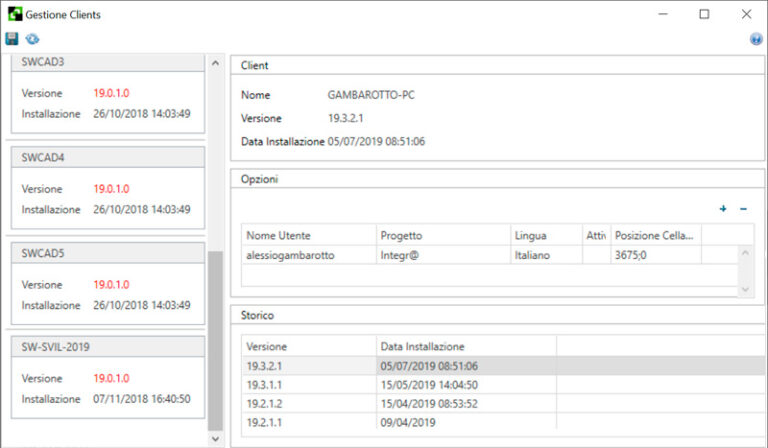Open help via the blue question icon

click(756, 39)
